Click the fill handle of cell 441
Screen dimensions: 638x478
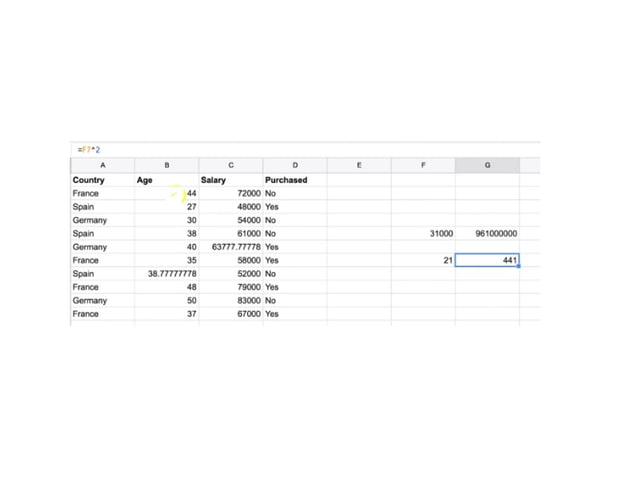click(518, 266)
